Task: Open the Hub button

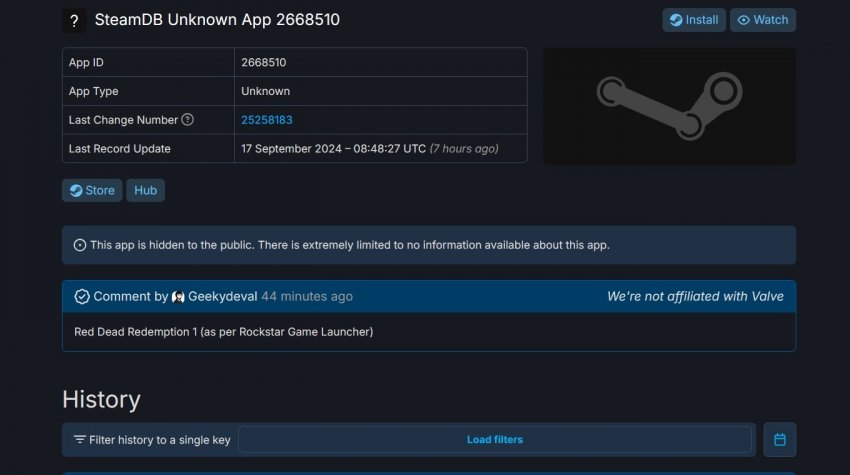Action: (145, 190)
